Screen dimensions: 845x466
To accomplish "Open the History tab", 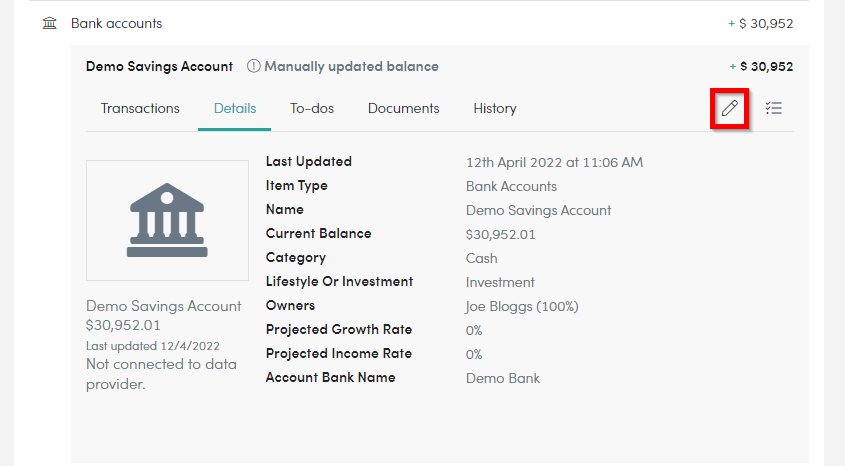I will pyautogui.click(x=495, y=108).
